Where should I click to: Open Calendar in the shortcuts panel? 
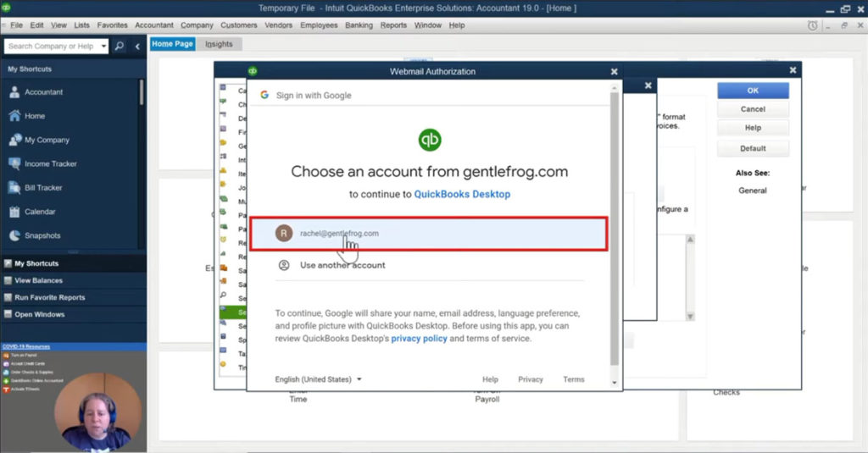click(14, 212)
